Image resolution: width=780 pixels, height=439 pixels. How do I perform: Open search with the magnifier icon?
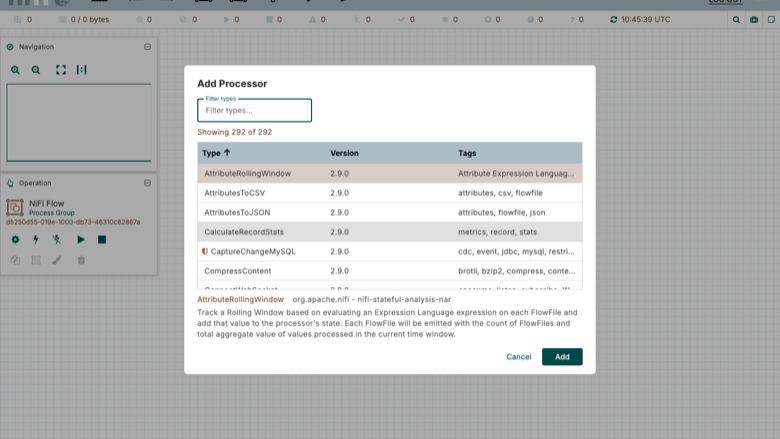(736, 20)
